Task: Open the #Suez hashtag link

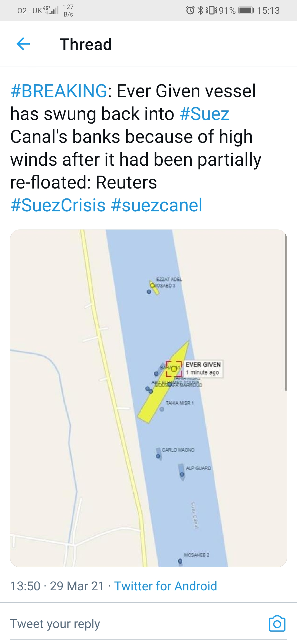Action: (x=204, y=114)
